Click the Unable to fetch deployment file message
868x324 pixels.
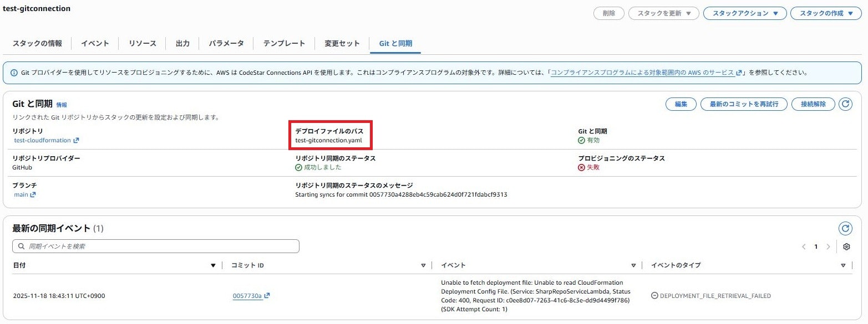[x=535, y=296]
